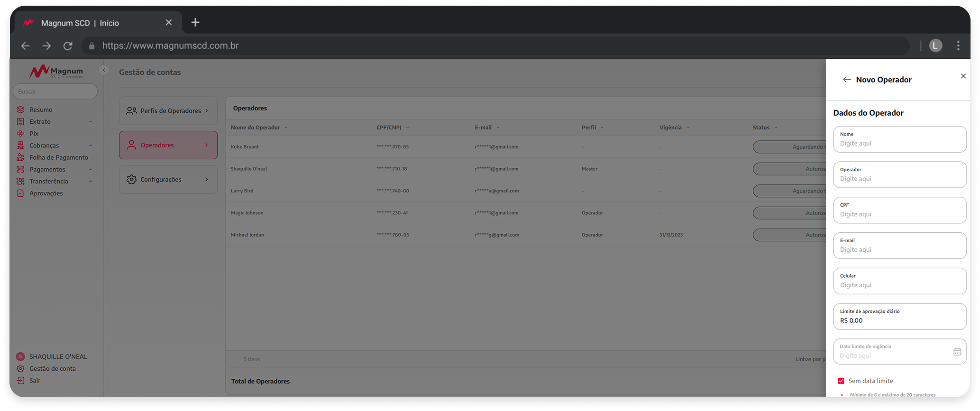980x411 pixels.
Task: Expand the Cobranças submenu arrow
Action: pos(91,146)
